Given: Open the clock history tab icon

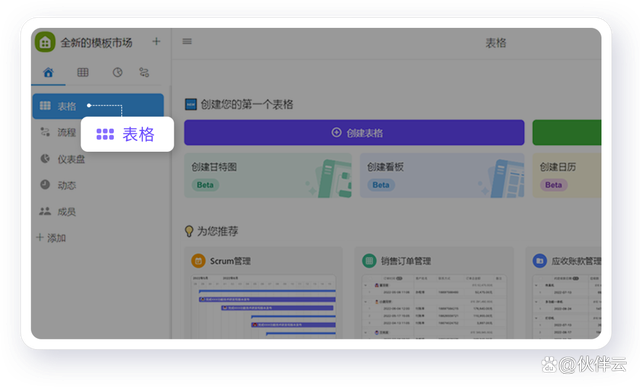Looking at the screenshot, I should click(x=118, y=73).
